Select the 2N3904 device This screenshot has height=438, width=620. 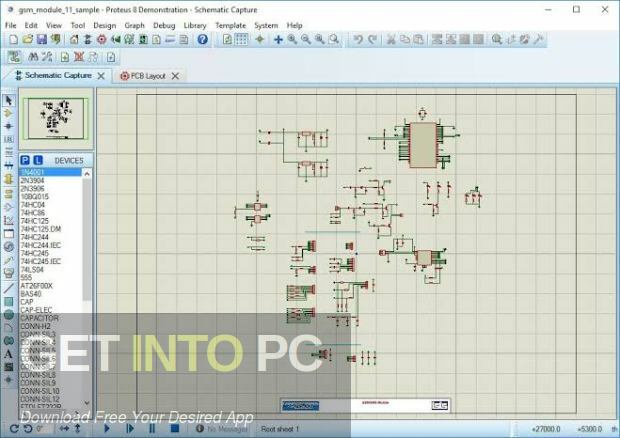[32, 180]
